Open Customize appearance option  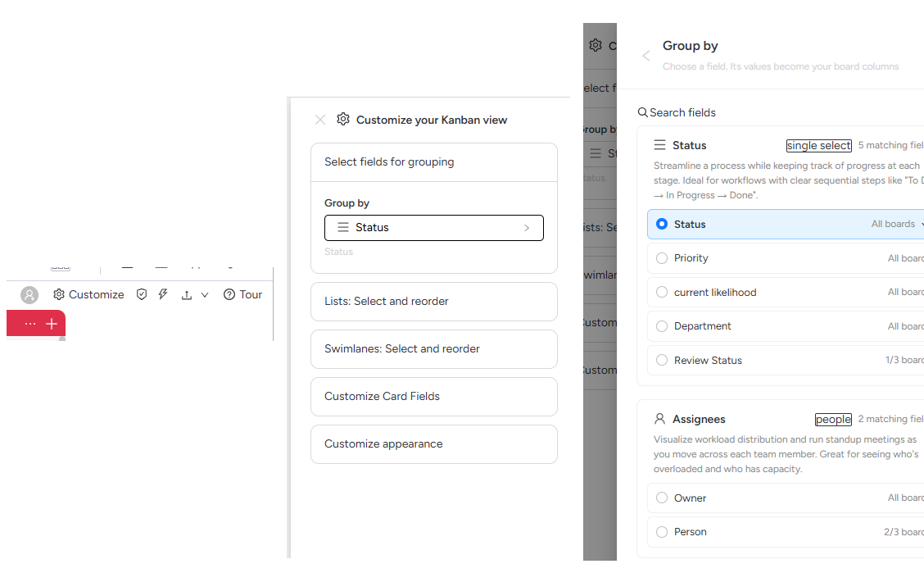(433, 444)
